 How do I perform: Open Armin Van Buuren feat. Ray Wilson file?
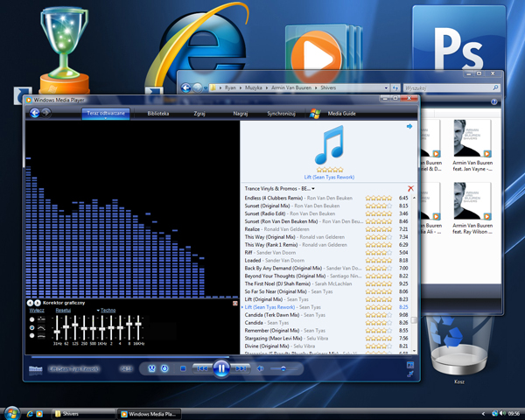pos(472,208)
